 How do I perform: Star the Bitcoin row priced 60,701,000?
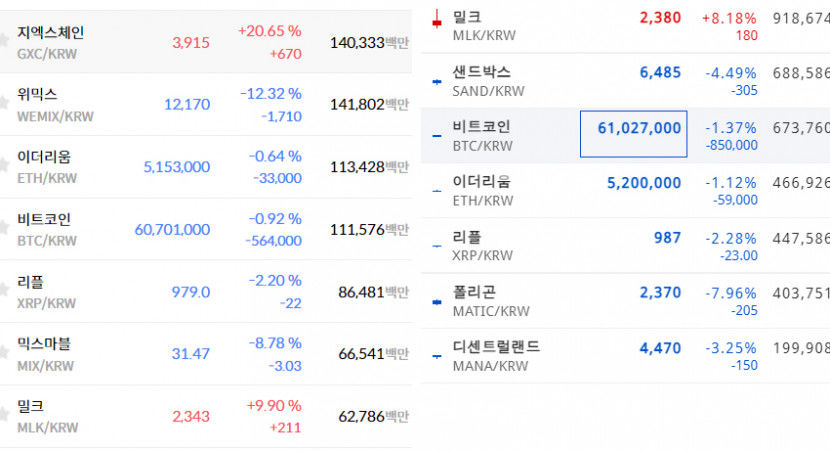click(x=4, y=227)
